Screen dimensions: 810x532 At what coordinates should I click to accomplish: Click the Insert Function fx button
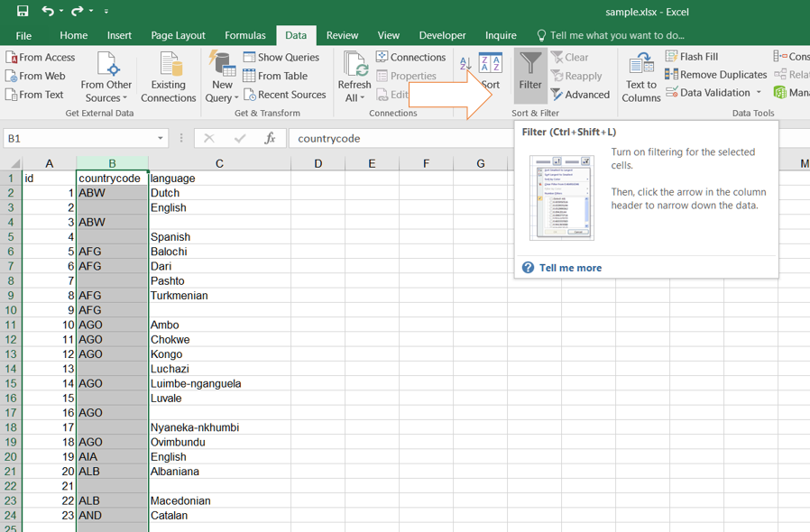click(269, 139)
